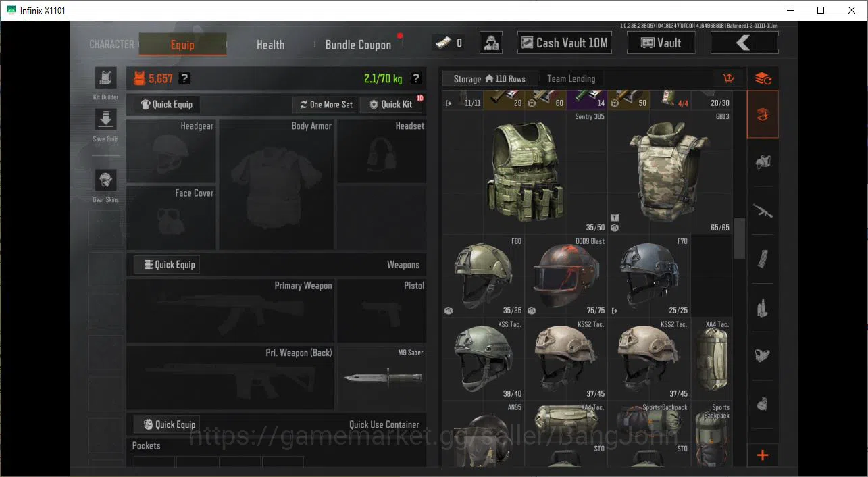Screen dimensions: 868x477
Task: Open the Bundle Coupon tab
Action: (358, 45)
